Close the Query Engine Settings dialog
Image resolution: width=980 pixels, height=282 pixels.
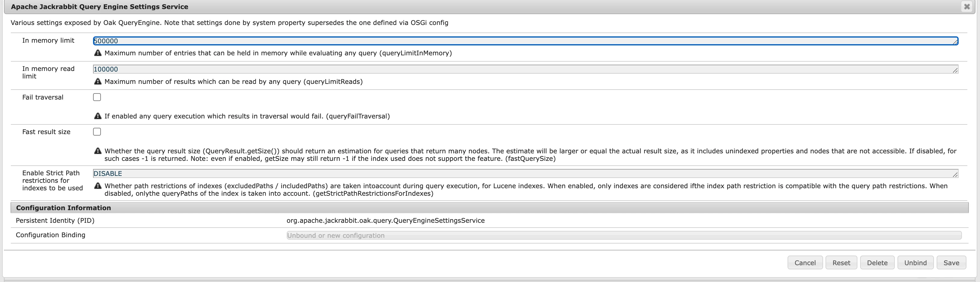(x=967, y=7)
